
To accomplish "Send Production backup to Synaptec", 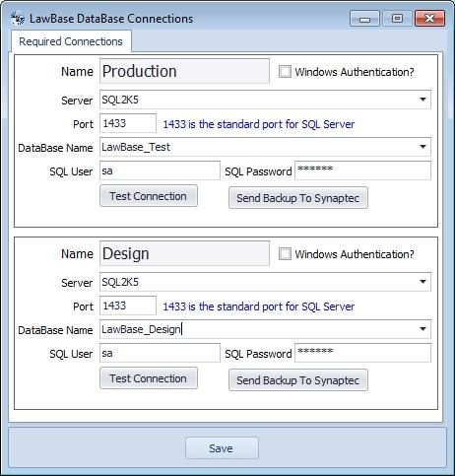I will click(298, 198).
